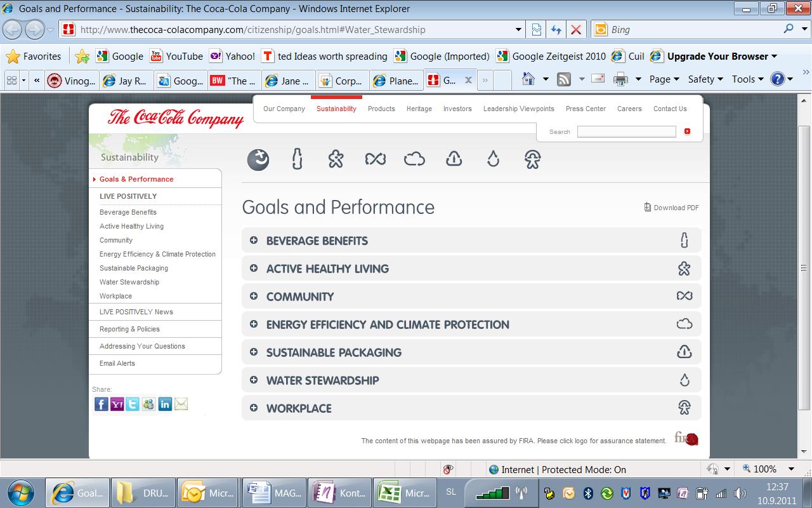
Task: Open the Our Company menu
Action: 284,109
